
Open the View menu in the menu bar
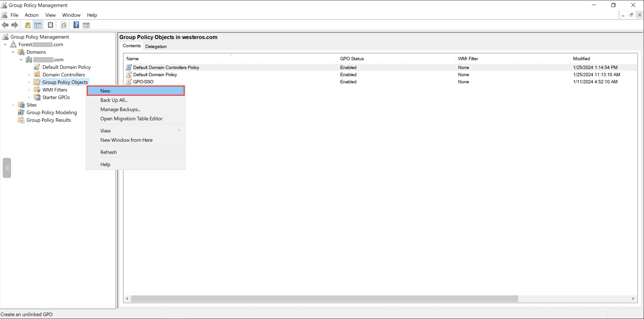click(50, 15)
